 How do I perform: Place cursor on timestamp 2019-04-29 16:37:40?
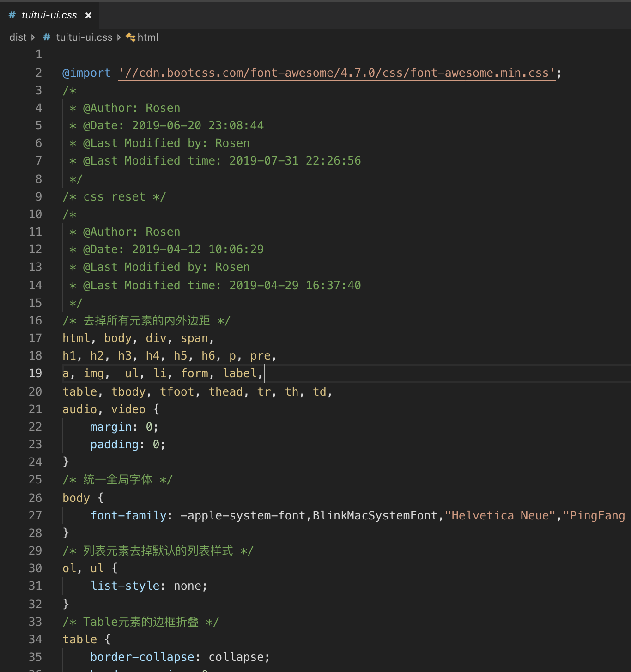(x=295, y=286)
